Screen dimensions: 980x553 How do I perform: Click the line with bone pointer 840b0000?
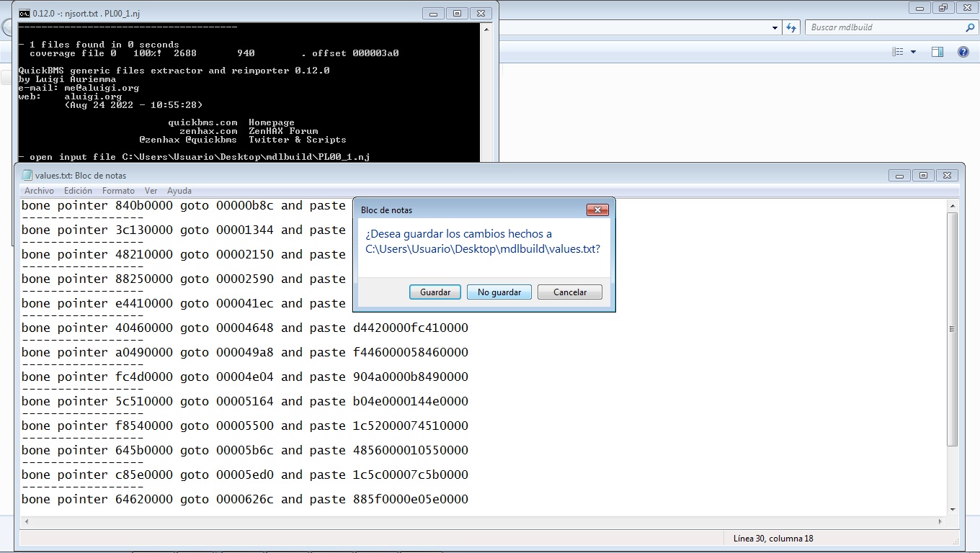click(184, 206)
